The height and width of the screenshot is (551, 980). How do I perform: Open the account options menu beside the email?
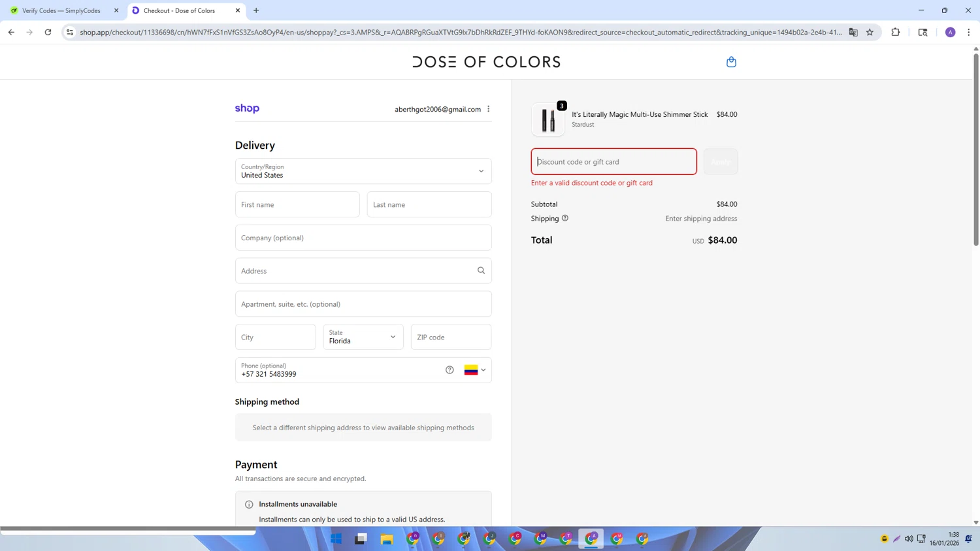(488, 109)
